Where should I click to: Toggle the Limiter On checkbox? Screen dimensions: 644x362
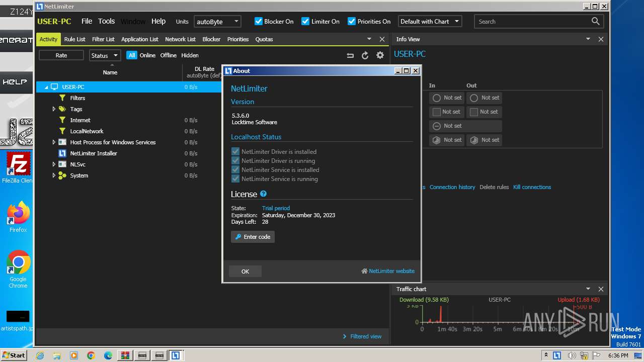305,21
